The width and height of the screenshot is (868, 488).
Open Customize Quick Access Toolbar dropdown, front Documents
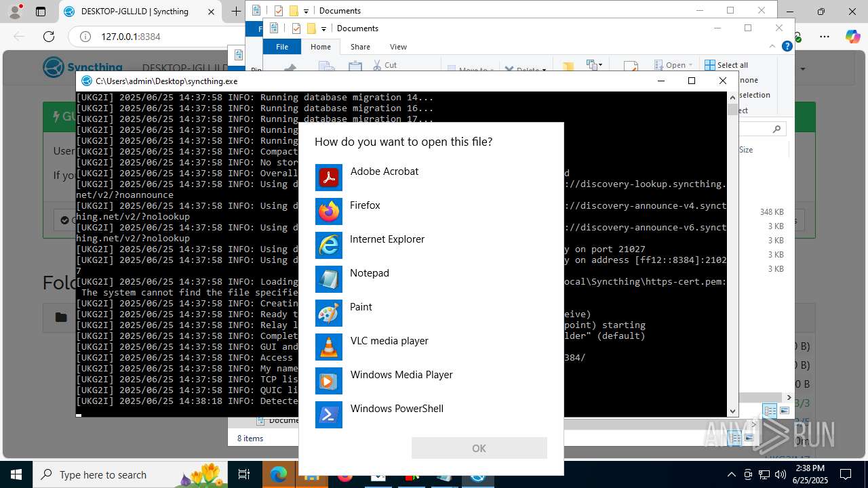324,28
